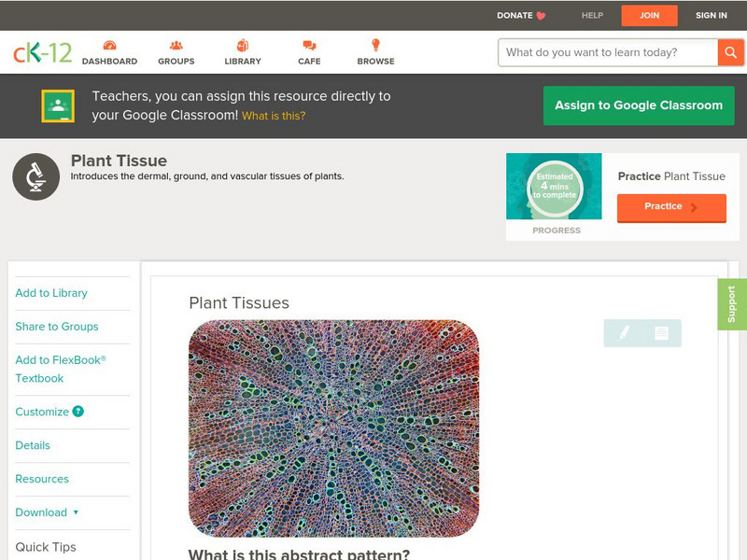
Task: Click inside the search input field
Action: tap(602, 52)
